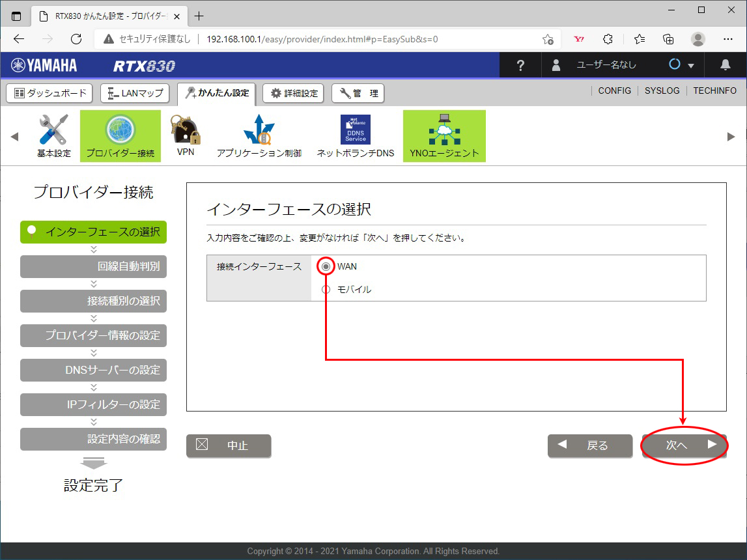The width and height of the screenshot is (747, 560).
Task: Open アプリケーション制御 icon
Action: point(259,130)
